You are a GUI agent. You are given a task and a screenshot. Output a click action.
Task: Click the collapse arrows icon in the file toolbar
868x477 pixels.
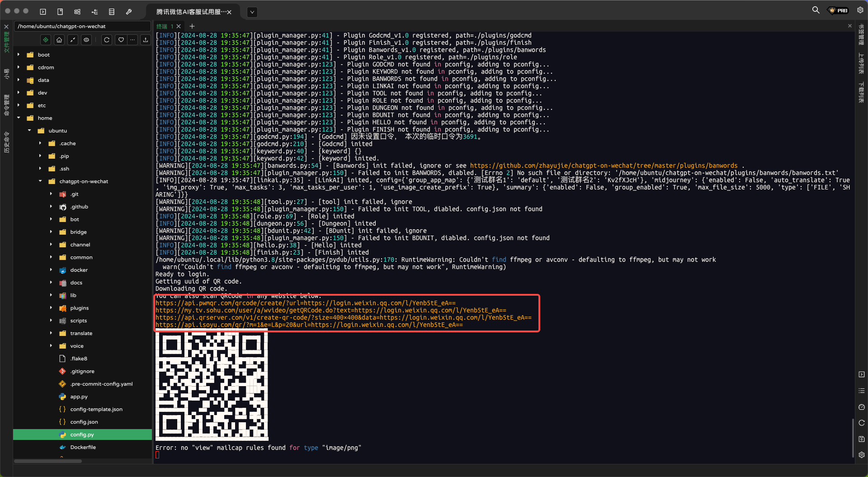point(73,40)
